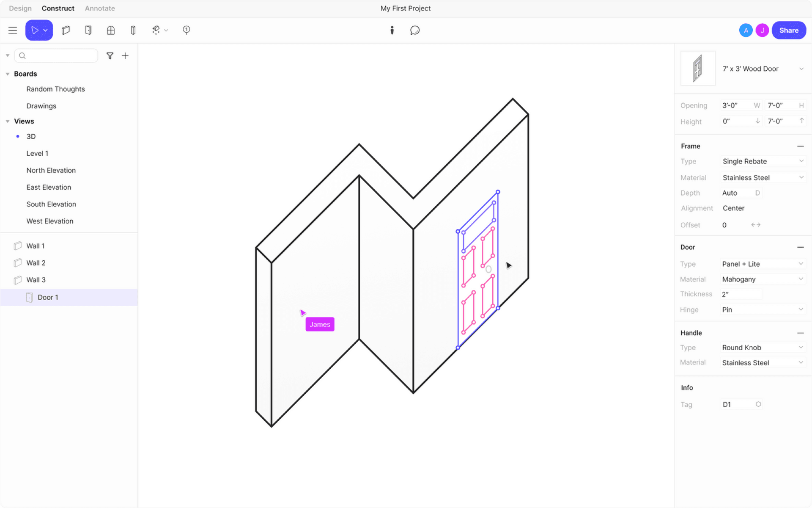The image size is (812, 508).
Task: Collapse the Frame section
Action: tap(800, 146)
